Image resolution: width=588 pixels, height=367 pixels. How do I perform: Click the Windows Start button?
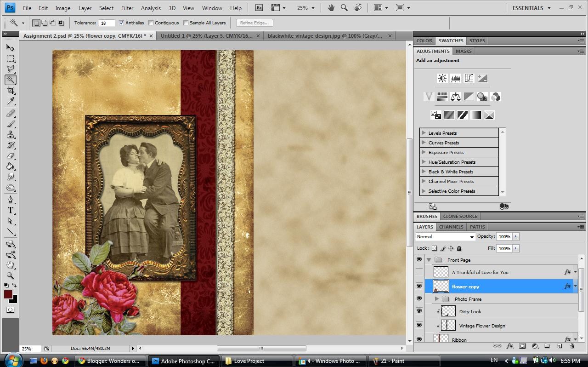click(12, 360)
